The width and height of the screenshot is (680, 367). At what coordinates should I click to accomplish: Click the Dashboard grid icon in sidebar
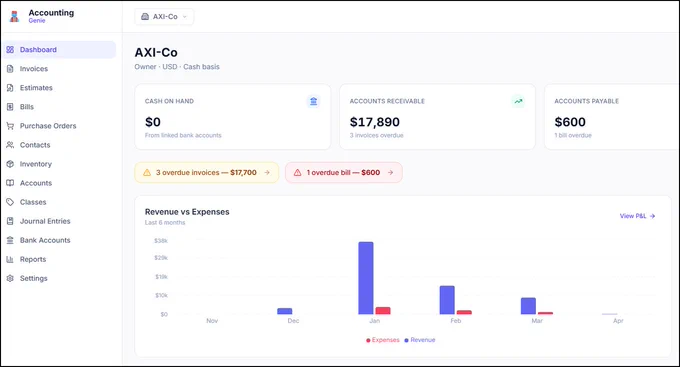pyautogui.click(x=10, y=49)
